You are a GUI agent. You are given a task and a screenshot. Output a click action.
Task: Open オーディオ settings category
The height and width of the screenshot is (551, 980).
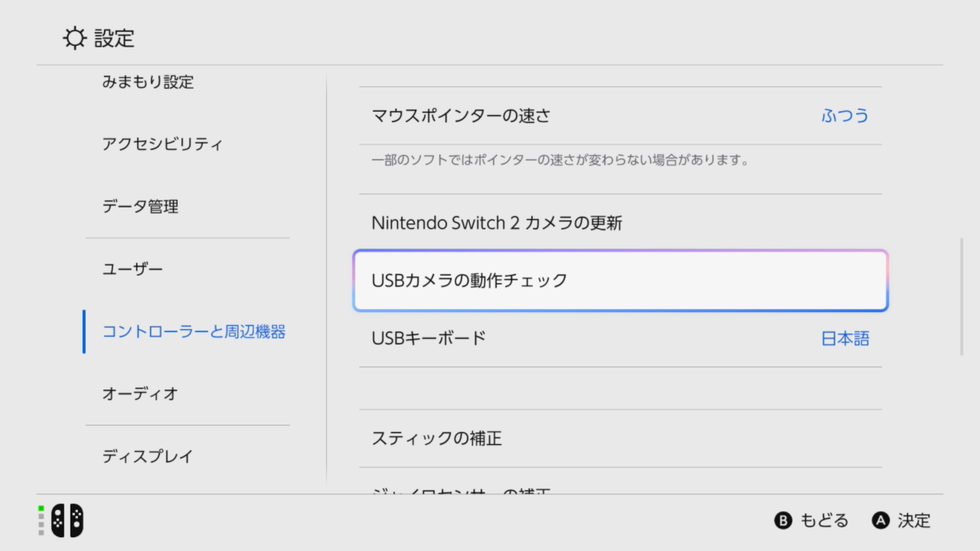(x=140, y=394)
